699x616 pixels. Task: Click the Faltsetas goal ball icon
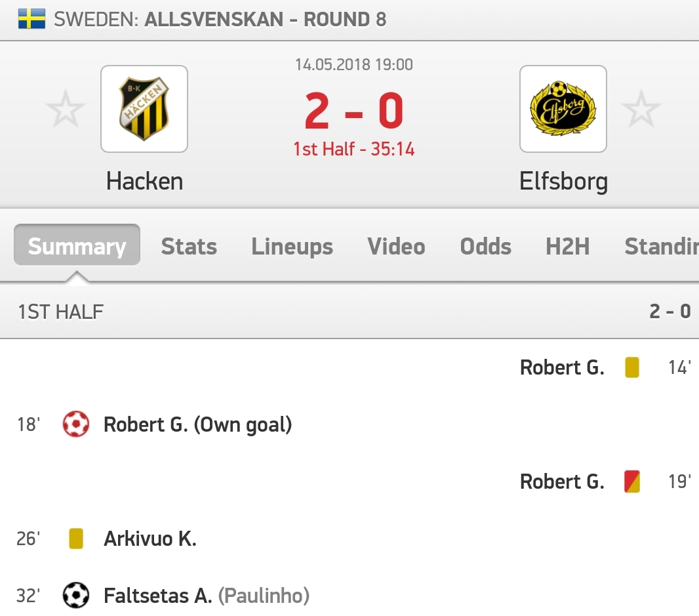coord(76,595)
